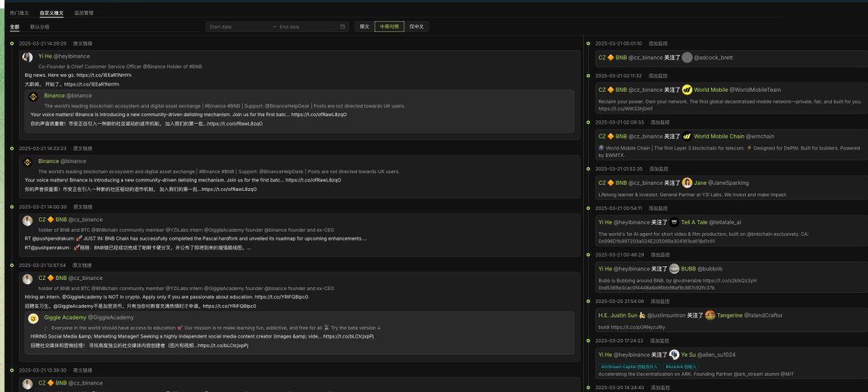The height and width of the screenshot is (392, 868).
Task: Click timeline dot beside the 02:11:32 follow event
Action: click(588, 75)
